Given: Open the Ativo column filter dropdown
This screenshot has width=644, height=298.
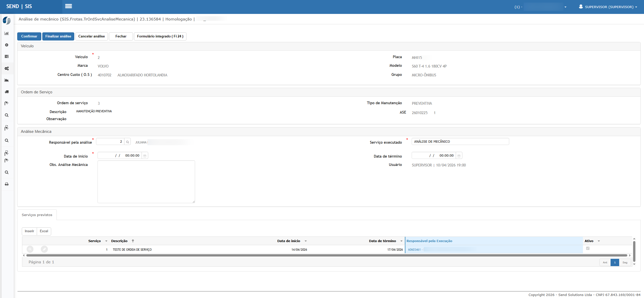Looking at the screenshot, I should coord(599,241).
